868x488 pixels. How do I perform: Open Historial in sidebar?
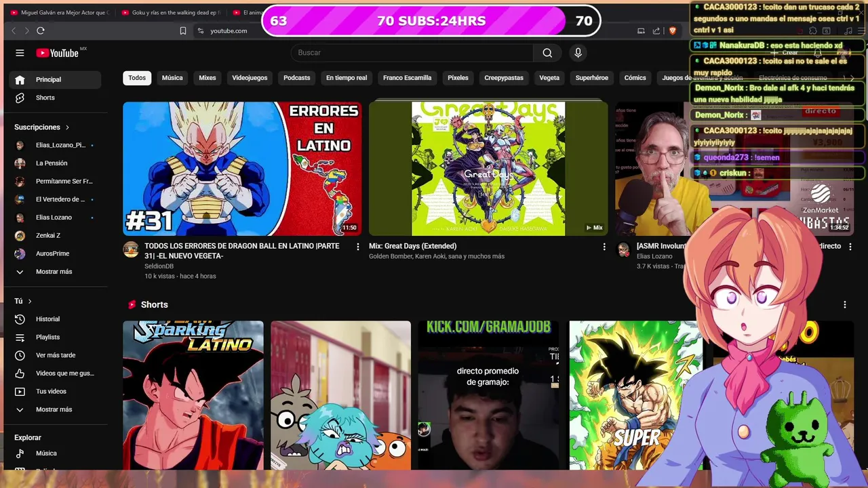(x=55, y=319)
